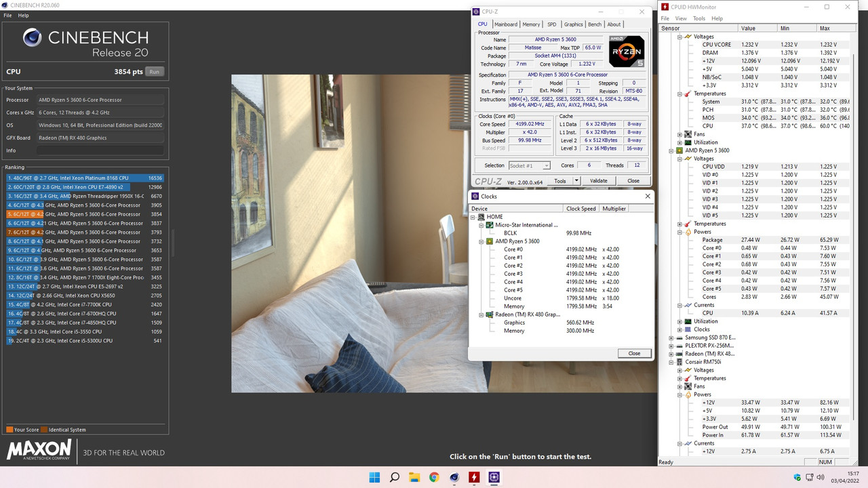Image resolution: width=868 pixels, height=488 pixels.
Task: Click the rendered bedroom image in Cinebench
Action: pyautogui.click(x=444, y=233)
